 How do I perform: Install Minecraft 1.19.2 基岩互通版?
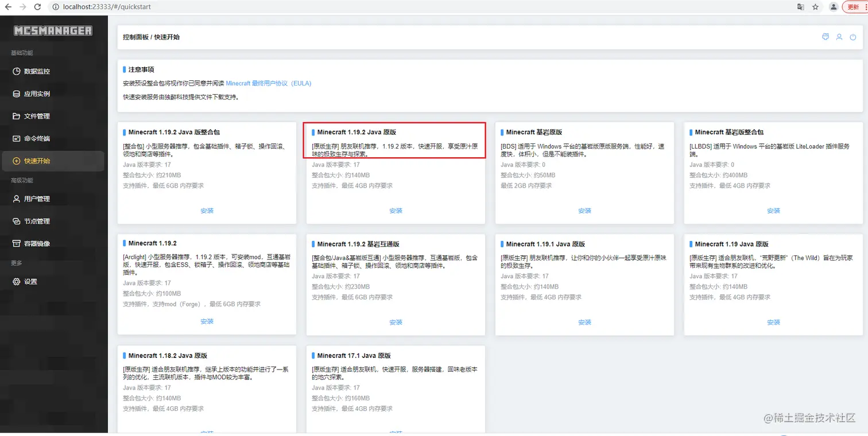pyautogui.click(x=396, y=322)
